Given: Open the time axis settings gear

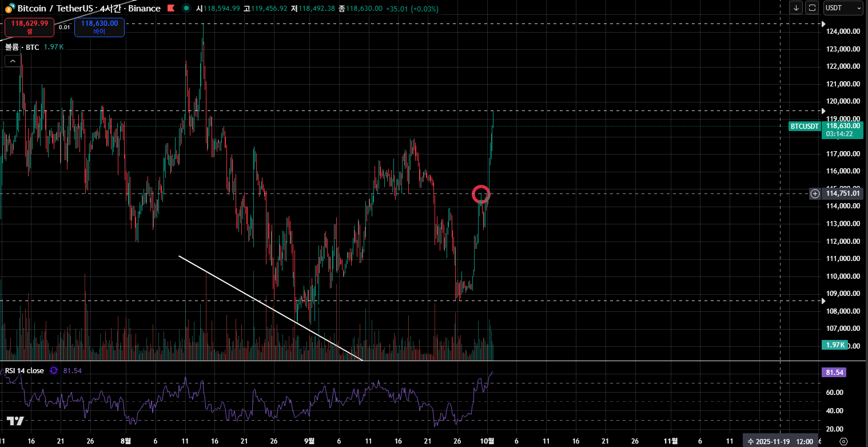Looking at the screenshot, I should pyautogui.click(x=843, y=441).
